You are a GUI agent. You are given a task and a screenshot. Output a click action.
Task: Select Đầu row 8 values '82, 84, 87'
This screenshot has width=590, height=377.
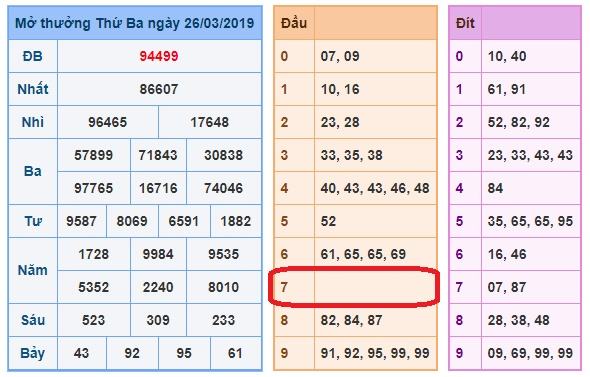tap(351, 320)
